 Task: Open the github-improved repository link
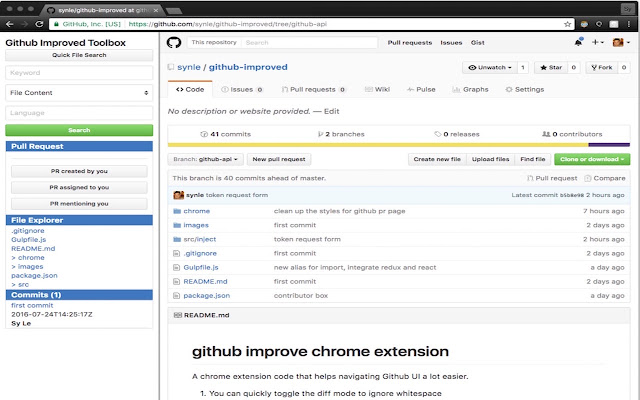pos(248,67)
